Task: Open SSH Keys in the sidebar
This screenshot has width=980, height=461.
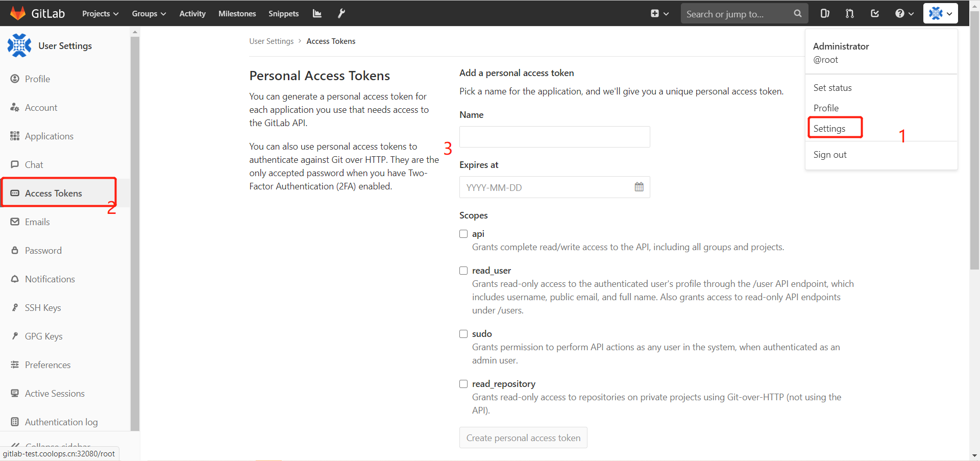Action: tap(43, 308)
